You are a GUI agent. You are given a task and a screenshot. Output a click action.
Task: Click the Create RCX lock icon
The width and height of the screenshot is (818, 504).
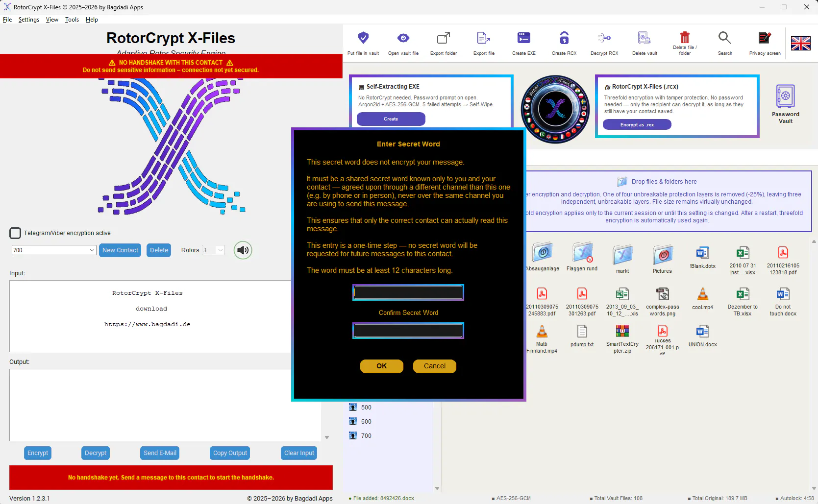coord(564,38)
